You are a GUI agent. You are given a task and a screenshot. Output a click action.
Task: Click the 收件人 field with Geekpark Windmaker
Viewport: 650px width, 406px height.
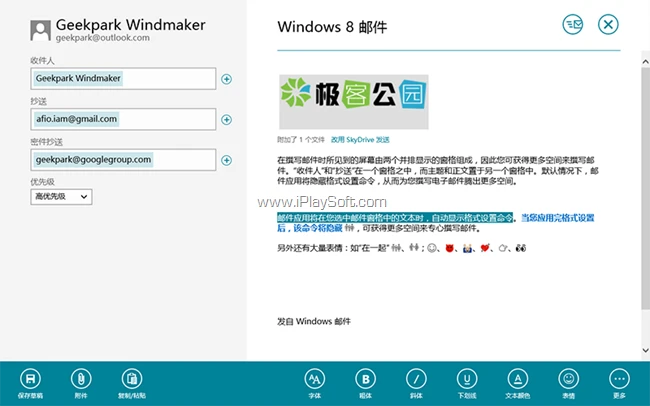[123, 78]
